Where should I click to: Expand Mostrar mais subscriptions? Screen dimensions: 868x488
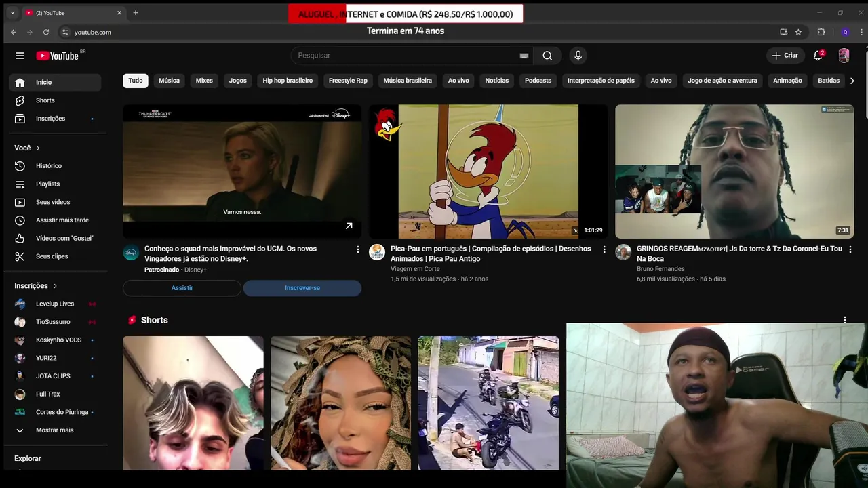pos(55,430)
